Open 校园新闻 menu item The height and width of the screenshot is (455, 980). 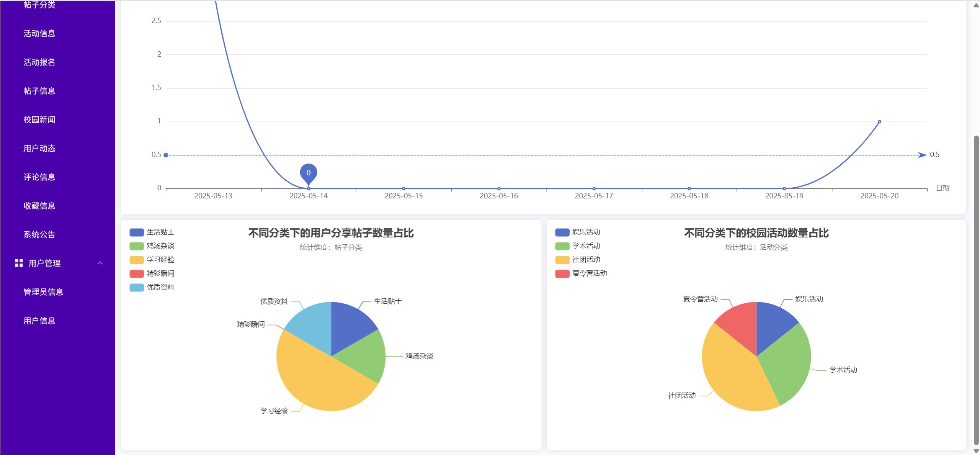[x=39, y=119]
